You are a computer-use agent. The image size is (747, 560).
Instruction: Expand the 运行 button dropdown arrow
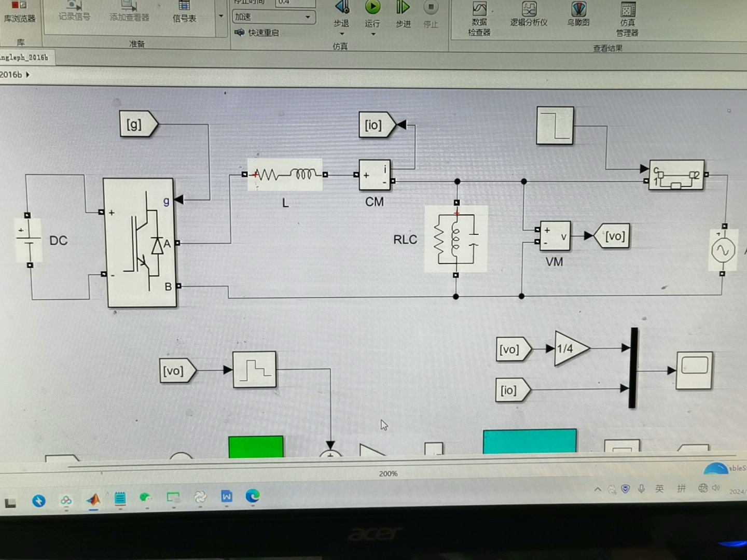(372, 33)
